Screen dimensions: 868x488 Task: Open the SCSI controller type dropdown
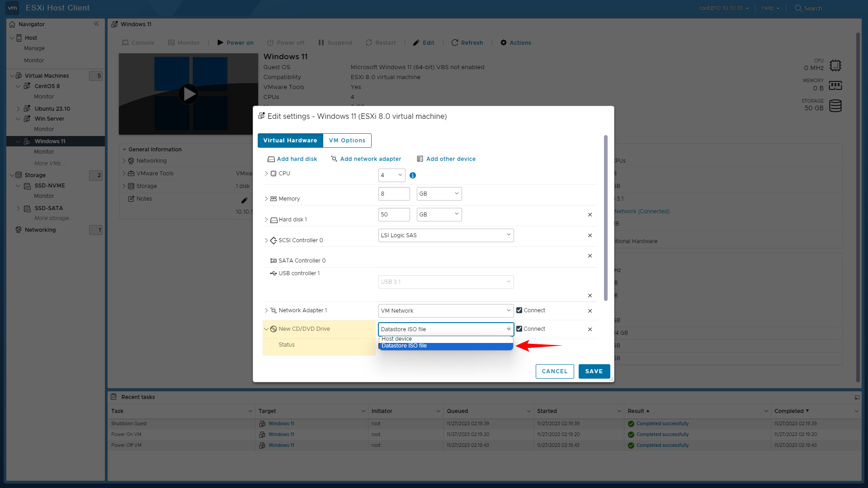[x=446, y=235]
